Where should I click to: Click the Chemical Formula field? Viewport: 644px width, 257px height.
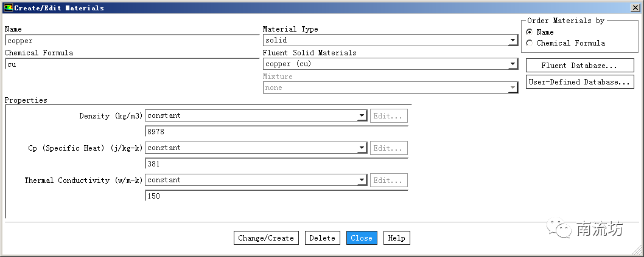point(131,64)
